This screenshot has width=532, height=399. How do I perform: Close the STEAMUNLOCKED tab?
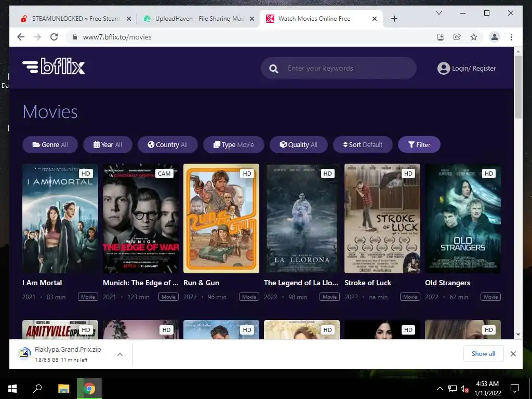tap(129, 19)
